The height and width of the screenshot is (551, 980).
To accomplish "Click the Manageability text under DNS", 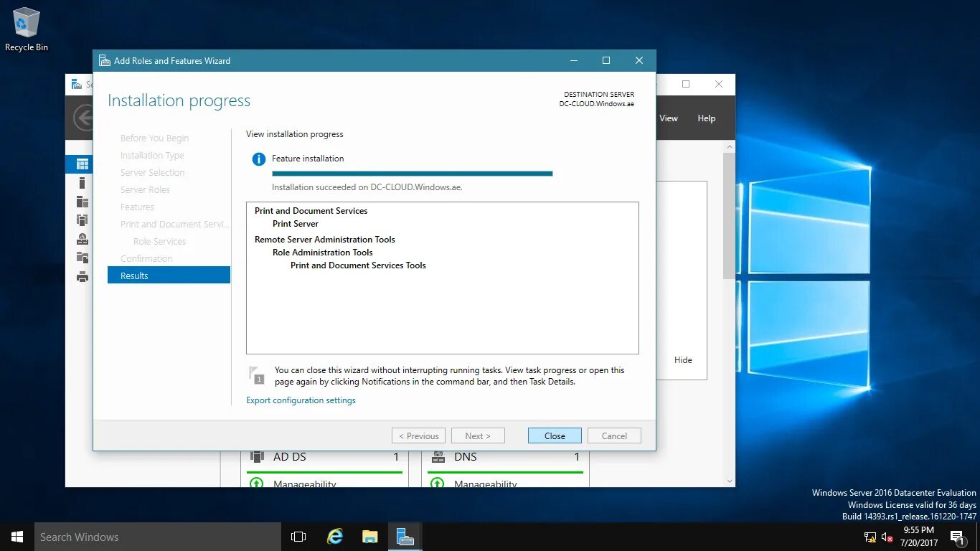I will 486,484.
